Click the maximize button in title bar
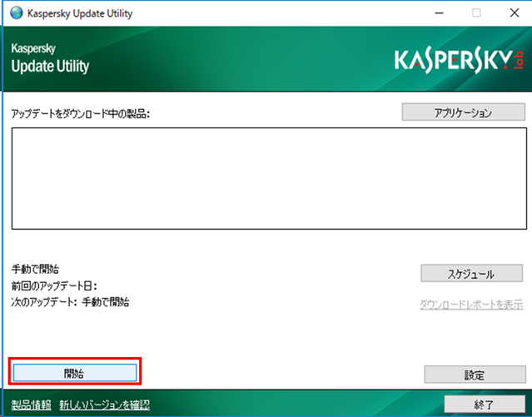532x417 pixels. [x=476, y=13]
